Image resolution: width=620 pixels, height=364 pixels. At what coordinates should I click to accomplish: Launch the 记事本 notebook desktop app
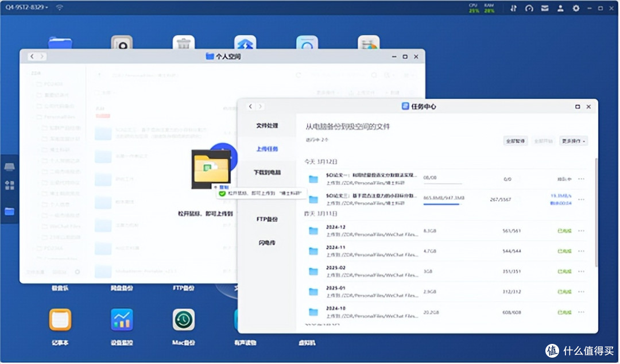pos(60,320)
